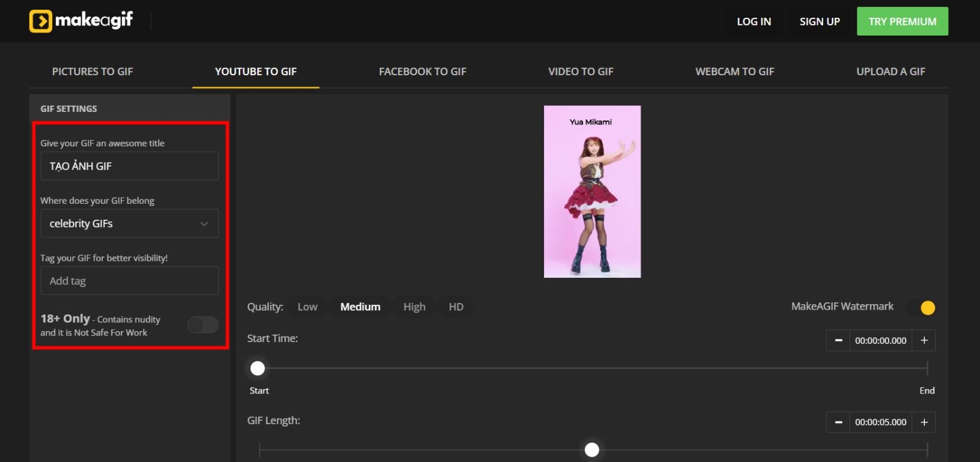Select Low quality option

(307, 307)
